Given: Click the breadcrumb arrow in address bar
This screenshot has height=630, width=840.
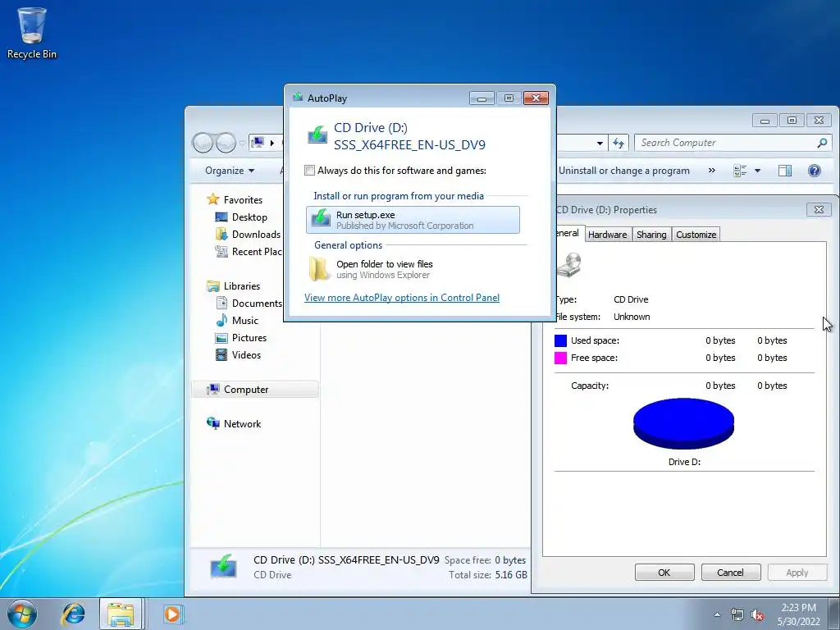Looking at the screenshot, I should point(272,143).
